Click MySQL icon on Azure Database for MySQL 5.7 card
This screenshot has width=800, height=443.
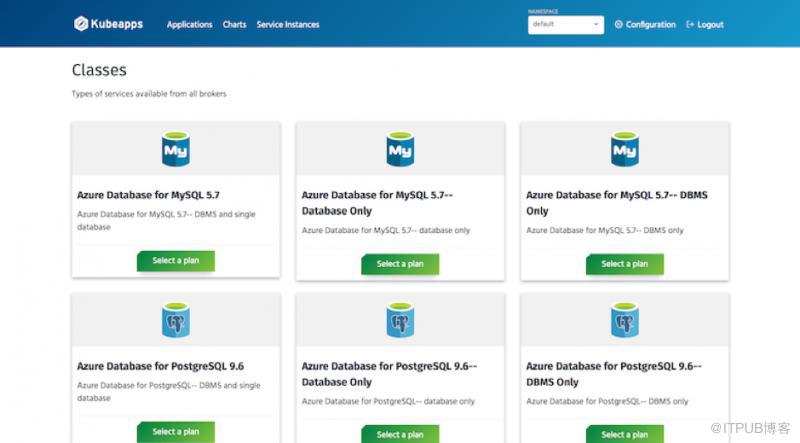point(176,149)
